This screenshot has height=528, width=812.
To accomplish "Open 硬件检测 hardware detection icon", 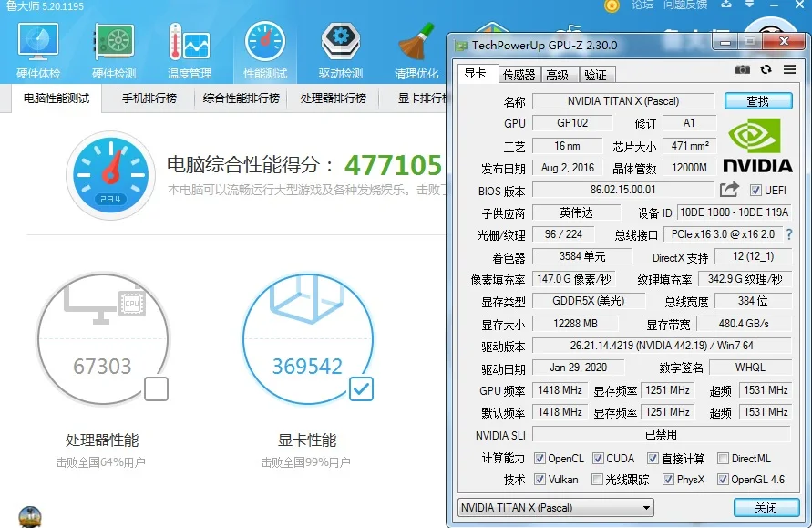I will click(114, 51).
